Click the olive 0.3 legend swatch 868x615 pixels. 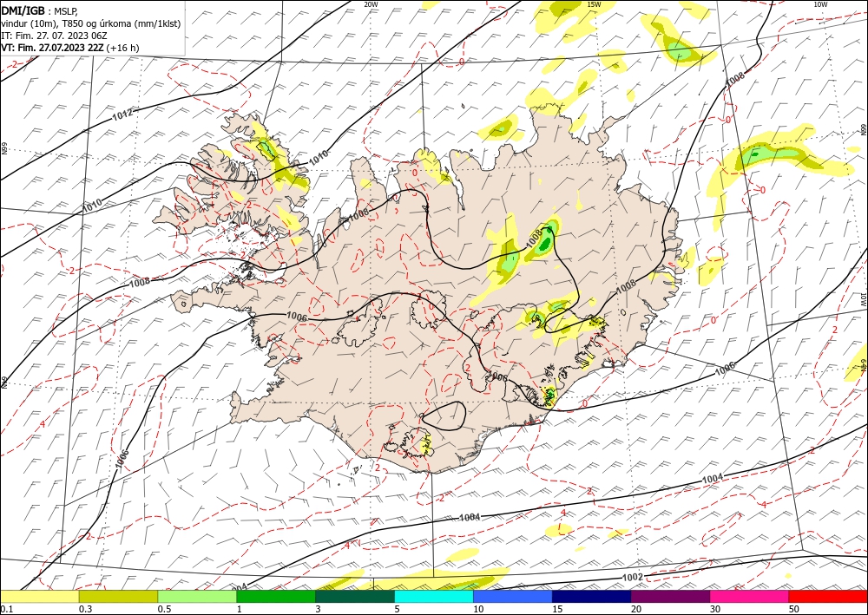118,596
